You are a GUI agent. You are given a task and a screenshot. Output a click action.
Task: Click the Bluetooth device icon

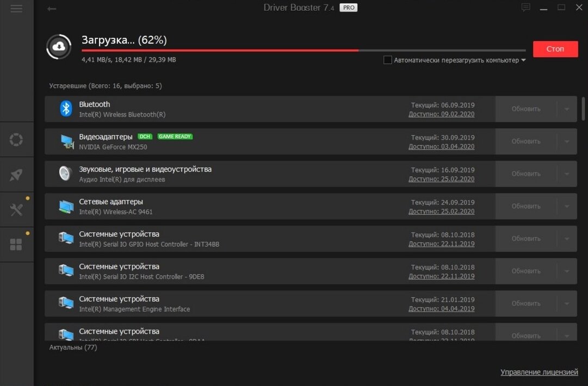[x=66, y=109]
